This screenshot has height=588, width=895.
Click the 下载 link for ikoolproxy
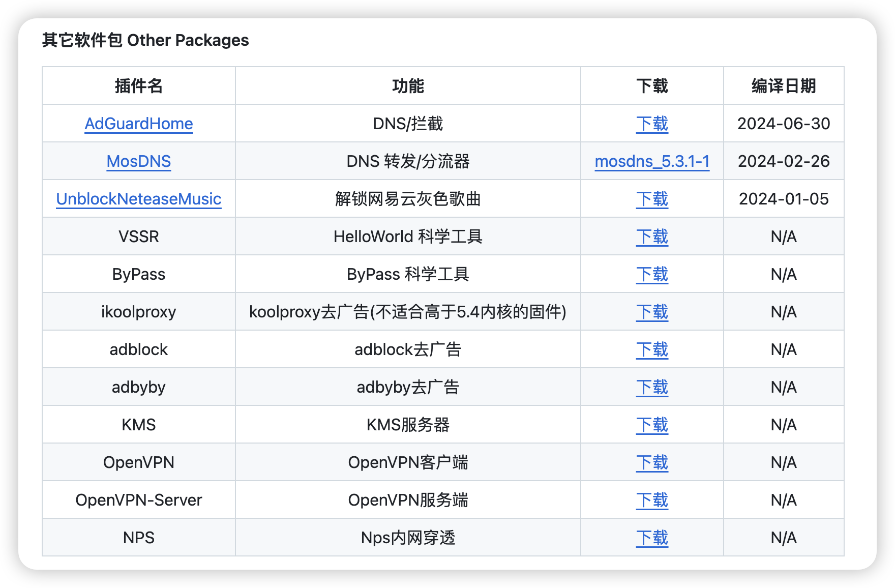(x=652, y=312)
